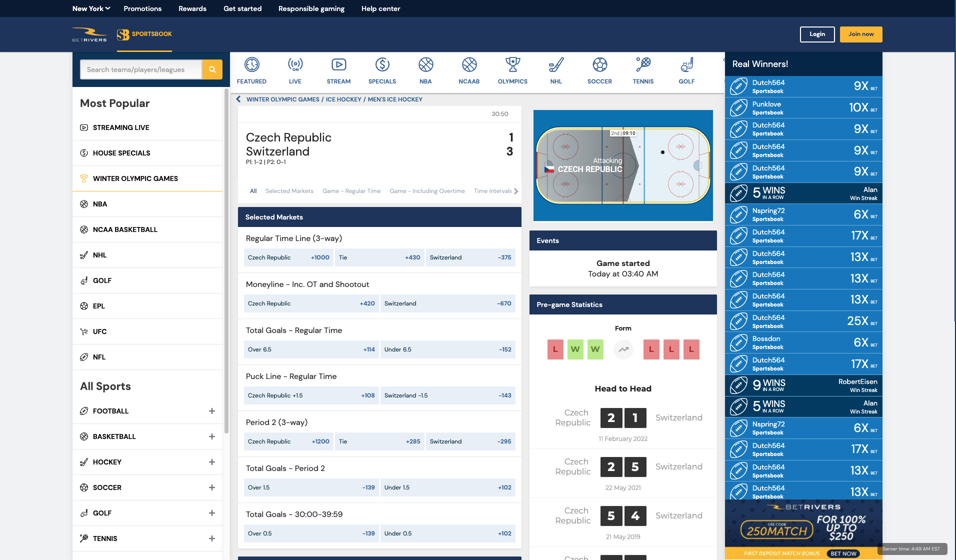
Task: Expand the Tennis sports category
Action: (x=212, y=538)
